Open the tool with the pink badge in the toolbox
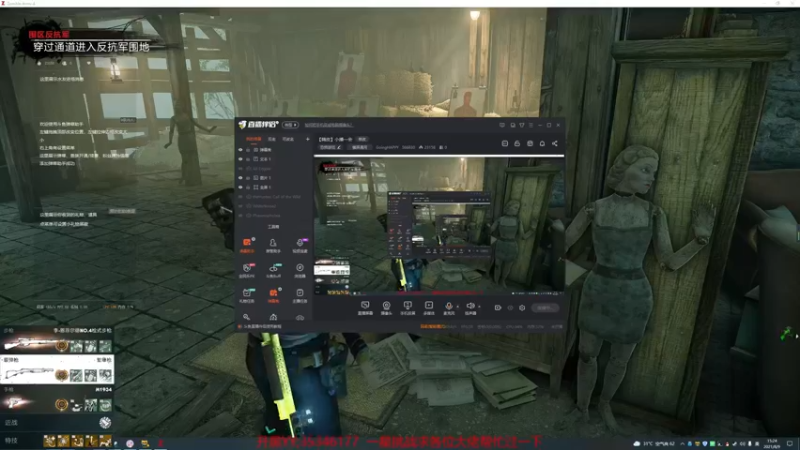800x450 pixels. tap(247, 270)
